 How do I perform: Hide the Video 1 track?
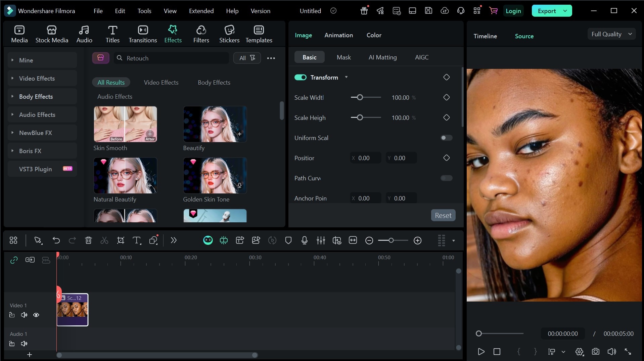[x=36, y=315]
